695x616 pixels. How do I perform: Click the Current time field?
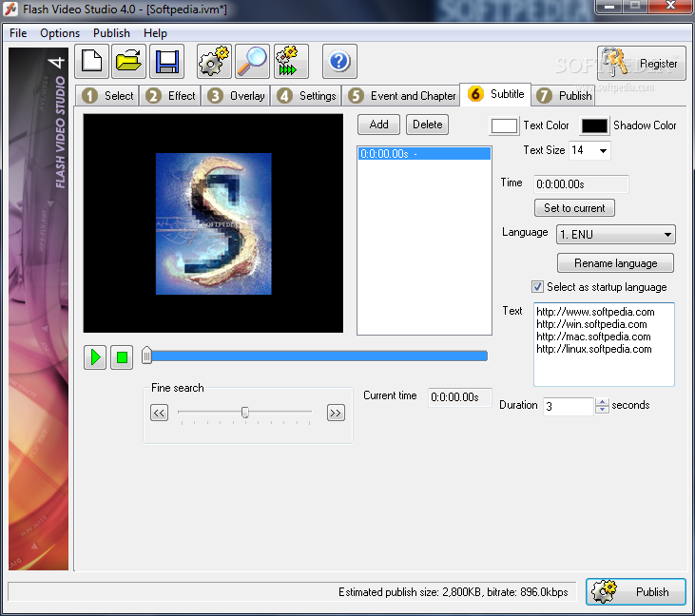pyautogui.click(x=459, y=397)
